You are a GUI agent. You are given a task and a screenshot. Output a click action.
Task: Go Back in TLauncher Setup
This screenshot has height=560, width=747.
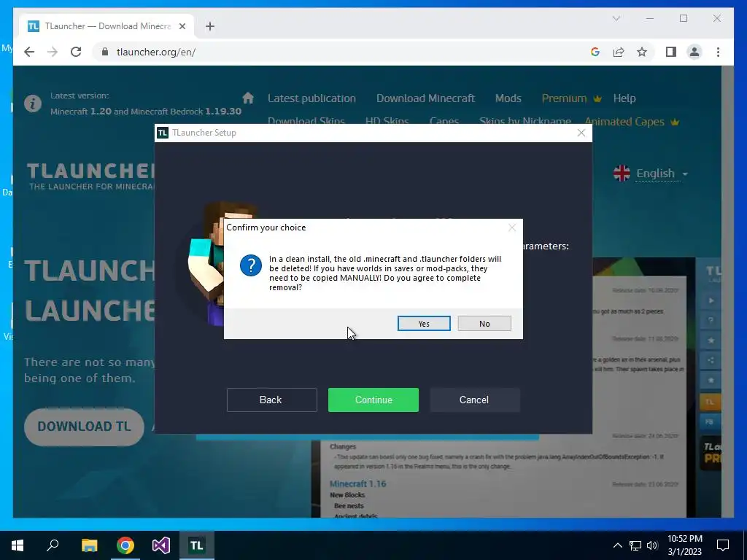pyautogui.click(x=271, y=400)
